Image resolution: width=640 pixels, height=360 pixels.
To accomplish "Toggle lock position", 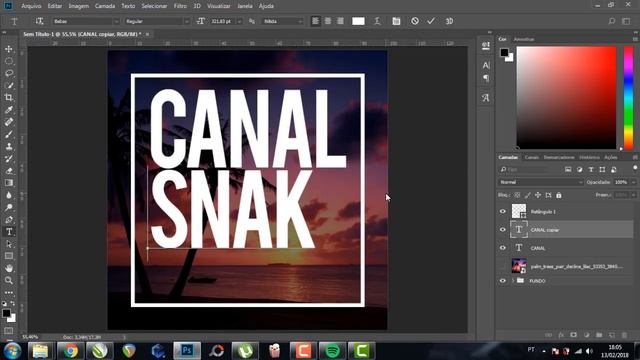I will tap(538, 195).
